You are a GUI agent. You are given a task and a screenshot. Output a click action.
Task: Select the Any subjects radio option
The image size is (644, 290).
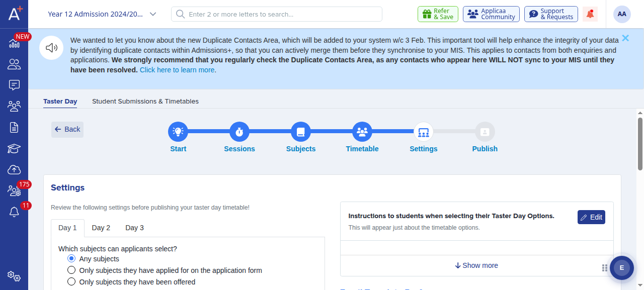click(71, 259)
